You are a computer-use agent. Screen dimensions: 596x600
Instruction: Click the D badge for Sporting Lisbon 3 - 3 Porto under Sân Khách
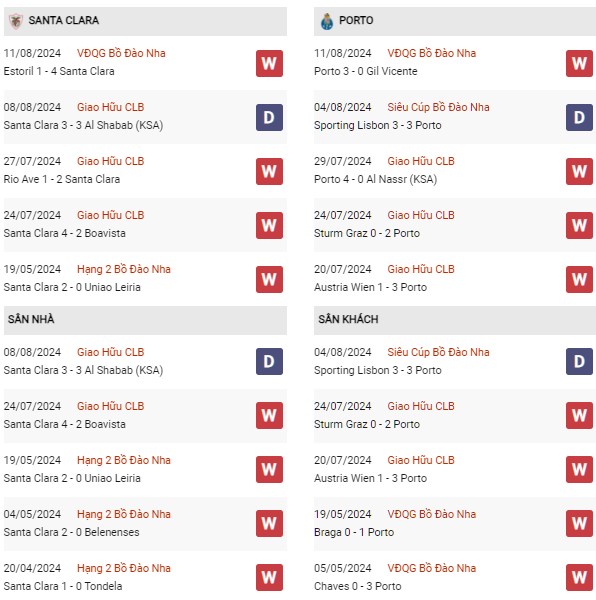[x=579, y=361]
